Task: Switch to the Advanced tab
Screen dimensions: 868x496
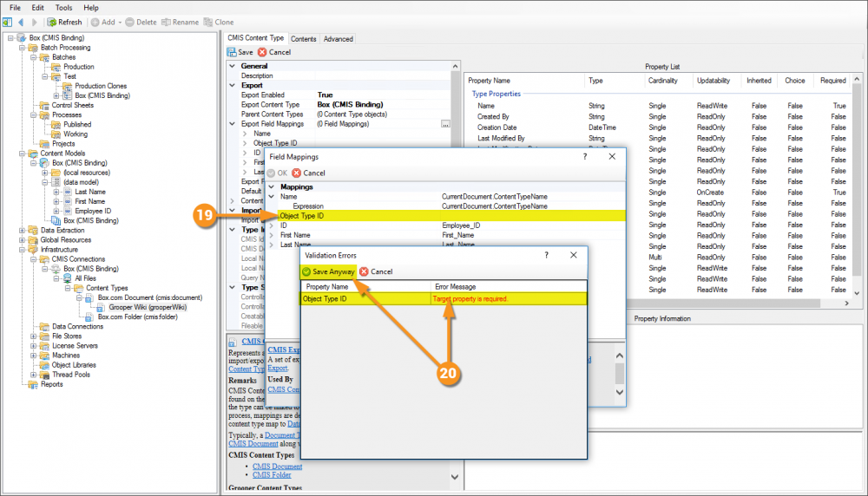Action: (x=339, y=39)
